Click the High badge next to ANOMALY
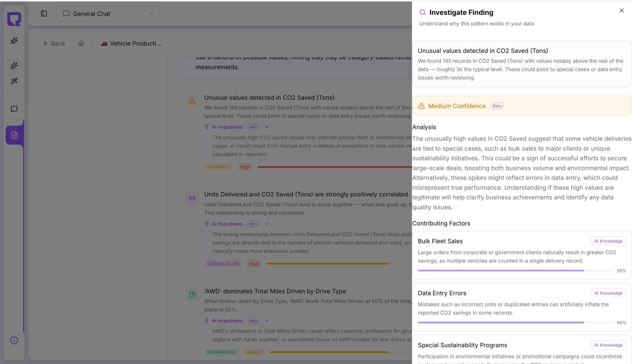Screen dimensions: 632x364 (x=245, y=167)
